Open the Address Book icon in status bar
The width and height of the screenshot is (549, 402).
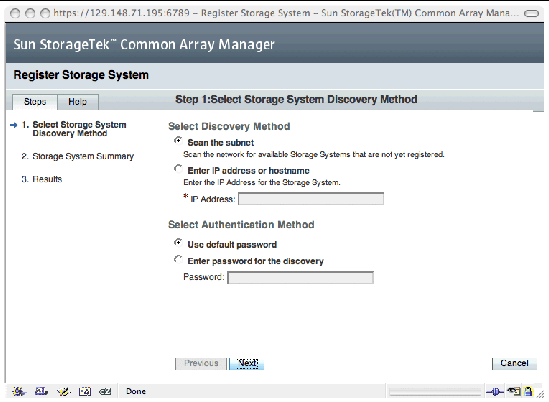85,391
